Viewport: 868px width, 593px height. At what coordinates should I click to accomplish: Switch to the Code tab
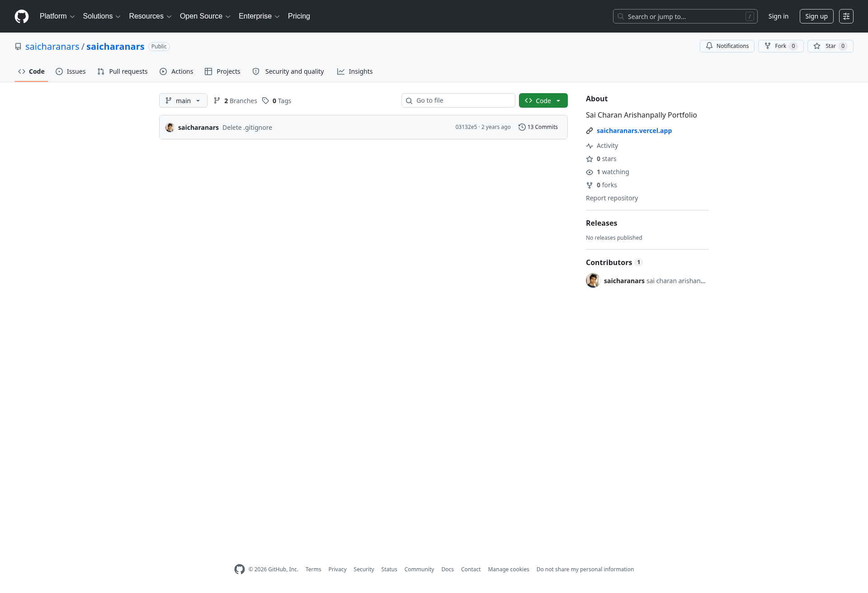[x=31, y=71]
